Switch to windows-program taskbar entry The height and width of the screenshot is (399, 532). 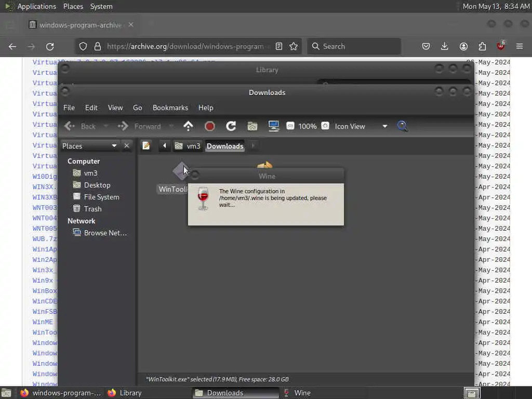coord(60,393)
